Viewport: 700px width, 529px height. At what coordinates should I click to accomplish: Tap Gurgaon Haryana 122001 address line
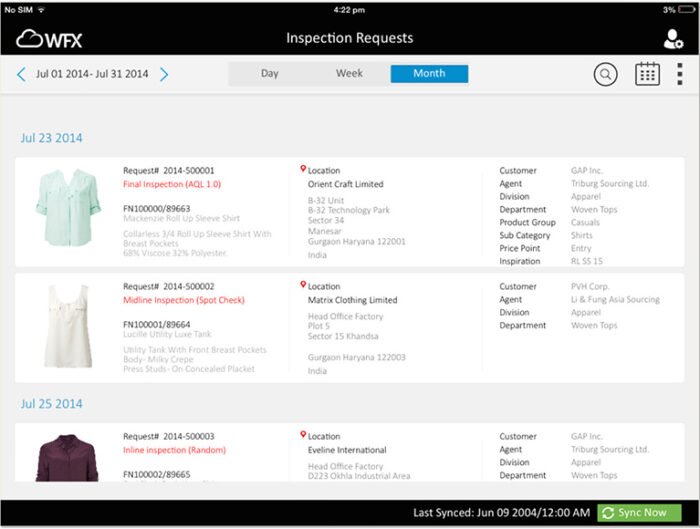(356, 242)
